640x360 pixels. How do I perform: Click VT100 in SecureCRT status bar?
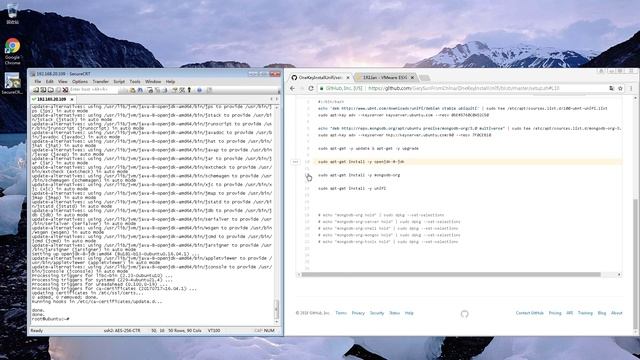[x=214, y=330]
